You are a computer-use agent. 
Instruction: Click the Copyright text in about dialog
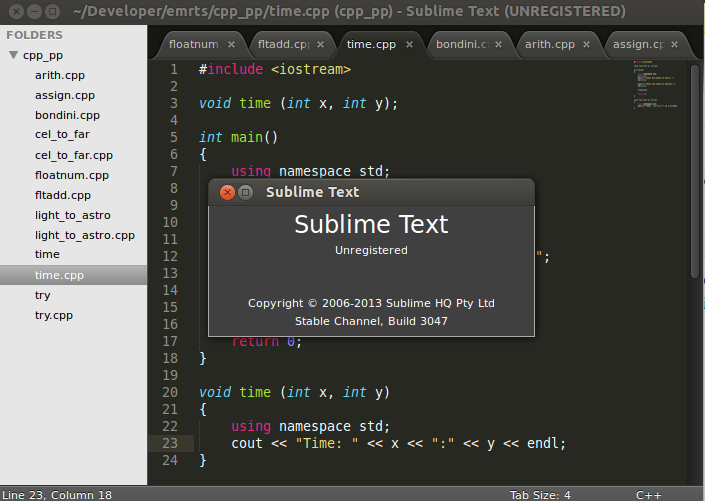click(371, 303)
